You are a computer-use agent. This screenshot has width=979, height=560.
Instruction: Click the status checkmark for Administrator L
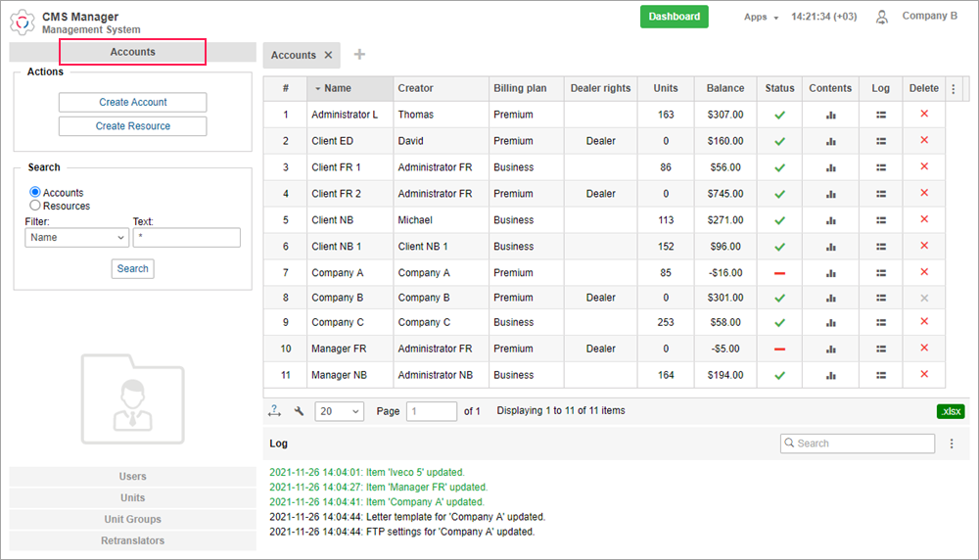click(x=779, y=115)
